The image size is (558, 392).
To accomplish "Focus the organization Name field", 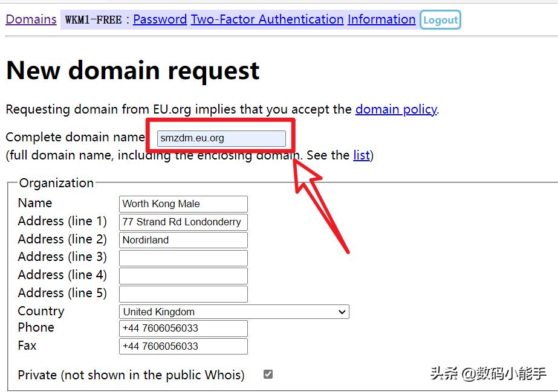I will 183,204.
